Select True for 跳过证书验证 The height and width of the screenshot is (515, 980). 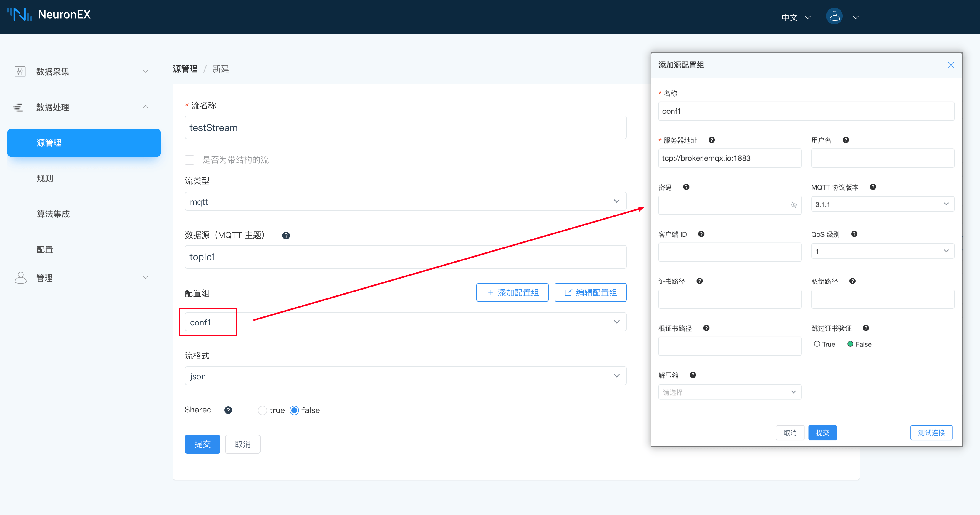817,344
